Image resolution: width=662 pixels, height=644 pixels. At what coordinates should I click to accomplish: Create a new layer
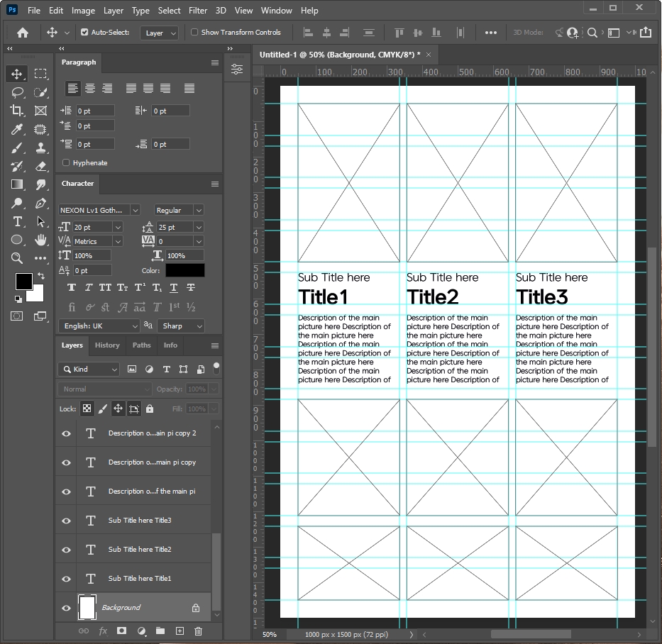(x=180, y=631)
